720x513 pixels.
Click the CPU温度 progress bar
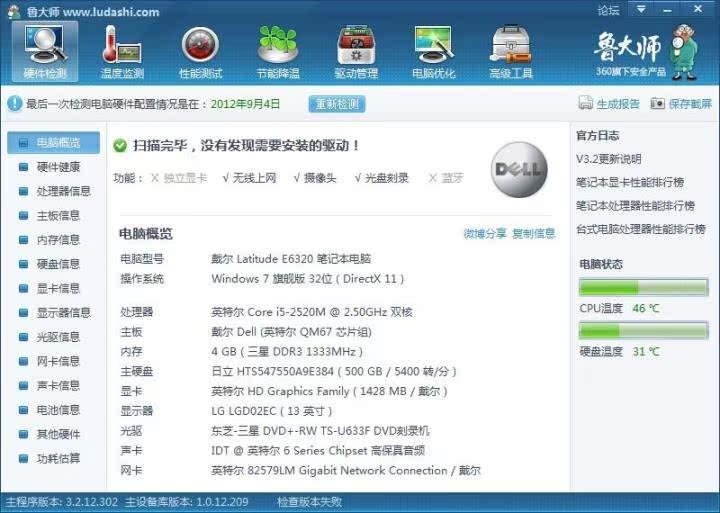point(643,288)
